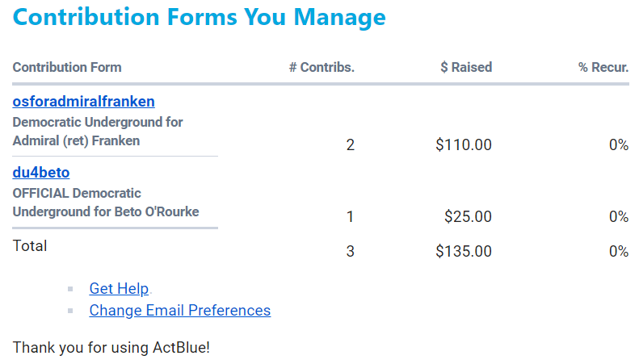
Task: Open the osforadmiralfranken contribution form link
Action: click(83, 102)
